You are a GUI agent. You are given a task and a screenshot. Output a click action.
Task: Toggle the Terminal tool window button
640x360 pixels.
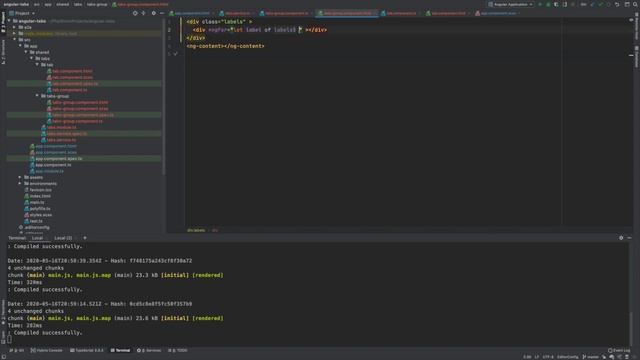point(120,350)
